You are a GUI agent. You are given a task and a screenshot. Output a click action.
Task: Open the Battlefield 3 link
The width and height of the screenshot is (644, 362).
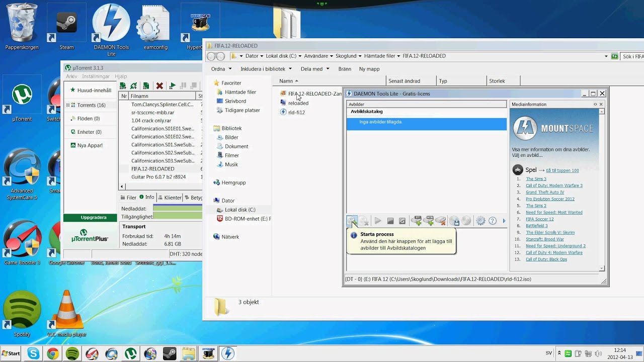tap(537, 226)
